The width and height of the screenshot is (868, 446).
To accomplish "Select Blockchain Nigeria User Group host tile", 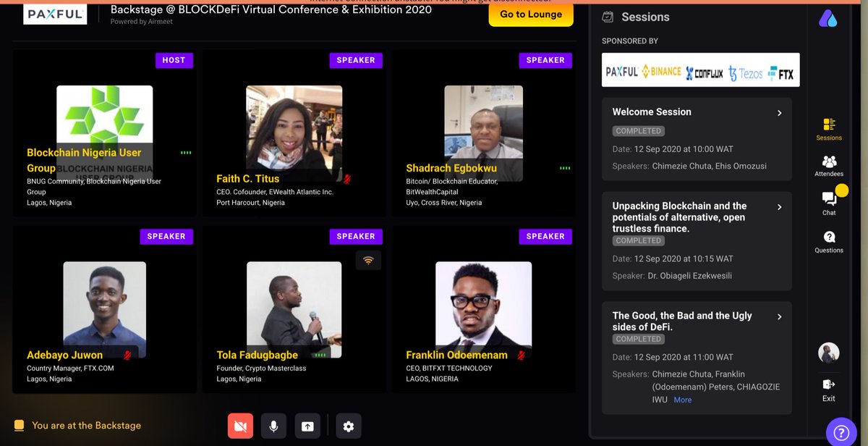I will click(104, 132).
